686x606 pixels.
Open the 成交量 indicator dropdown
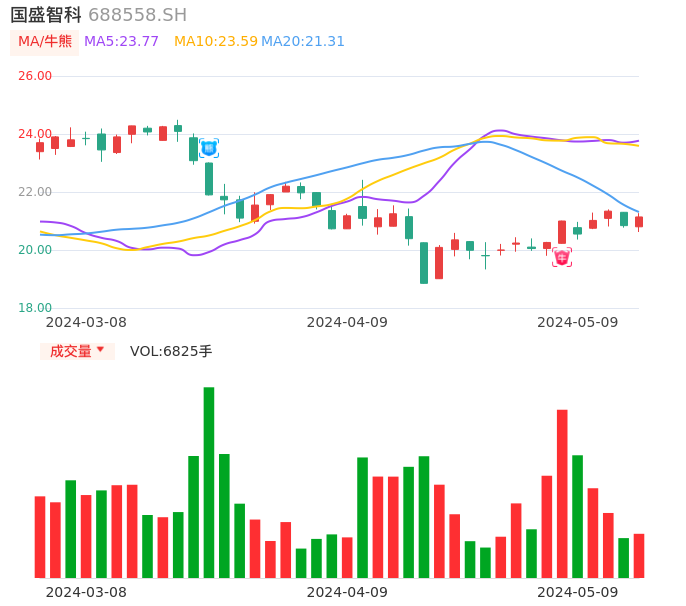point(77,351)
